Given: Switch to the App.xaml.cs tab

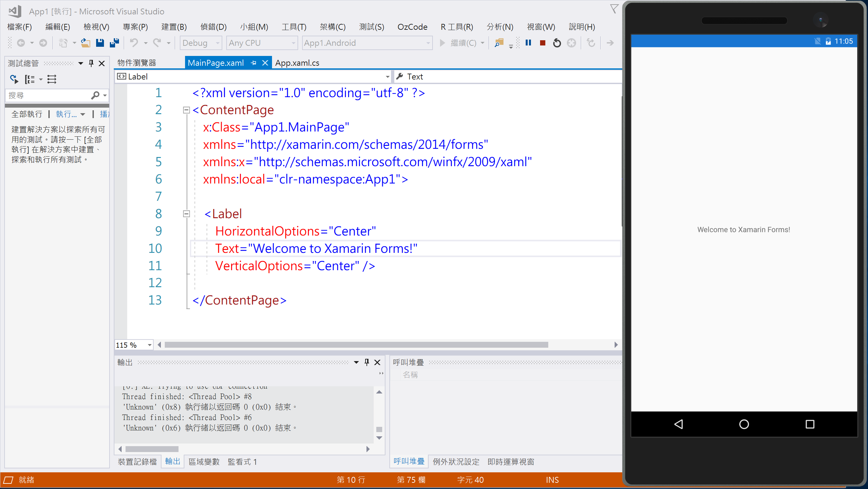Looking at the screenshot, I should tap(297, 63).
